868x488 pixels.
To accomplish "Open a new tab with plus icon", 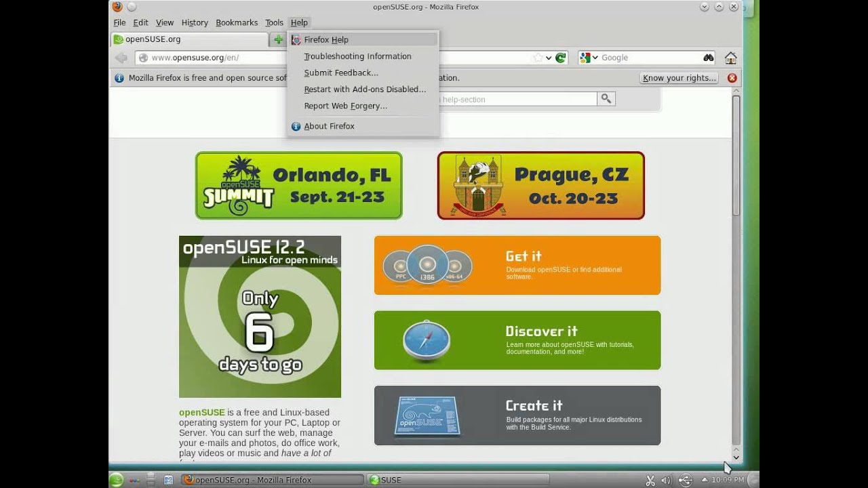I will (278, 39).
